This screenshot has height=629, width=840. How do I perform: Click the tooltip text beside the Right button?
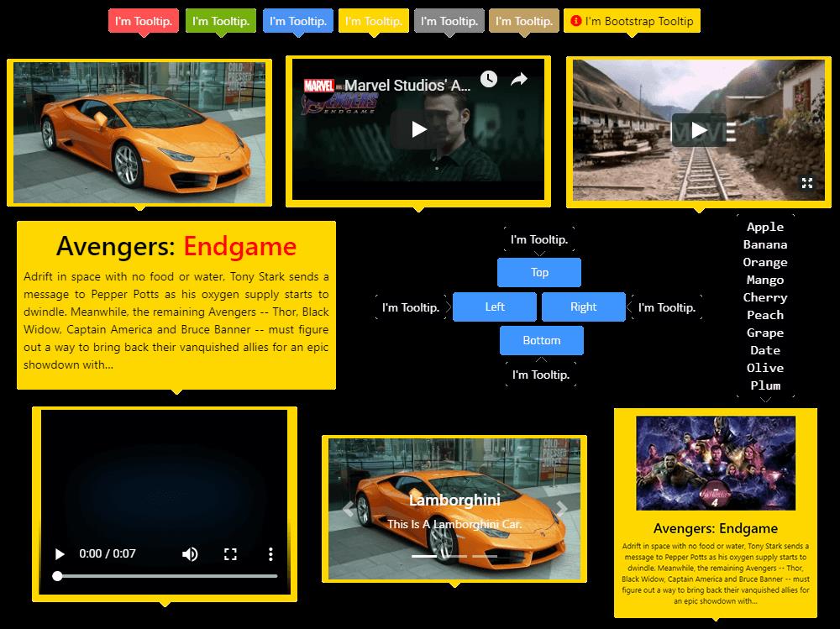click(667, 307)
